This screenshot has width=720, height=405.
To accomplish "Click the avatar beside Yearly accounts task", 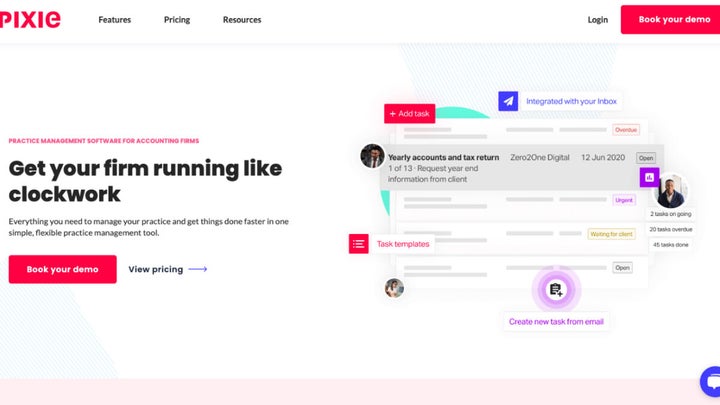I will click(372, 156).
